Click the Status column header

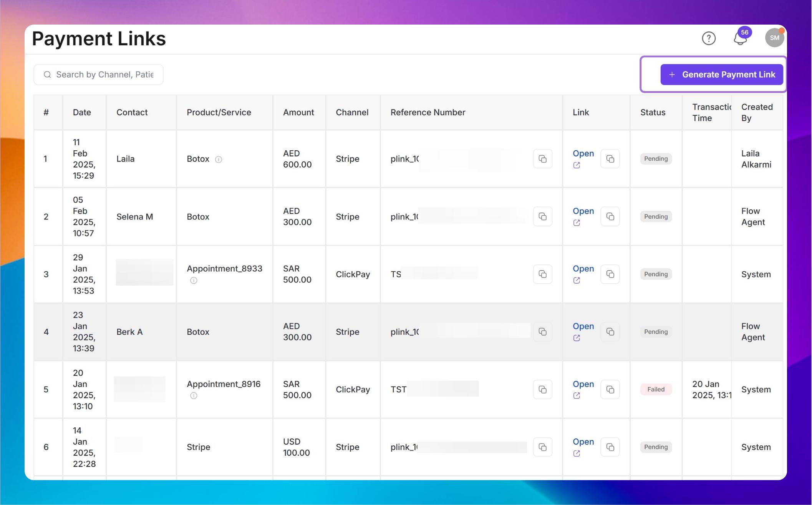click(x=653, y=112)
